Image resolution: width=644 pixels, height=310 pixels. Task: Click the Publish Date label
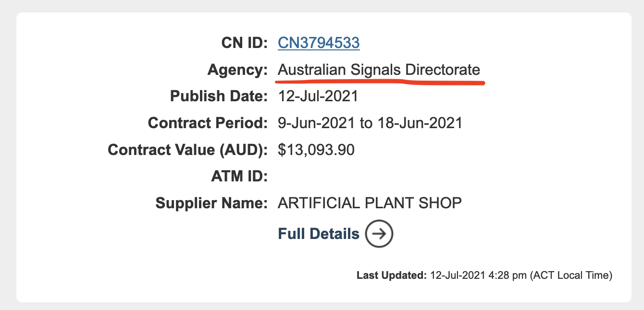coord(219,96)
